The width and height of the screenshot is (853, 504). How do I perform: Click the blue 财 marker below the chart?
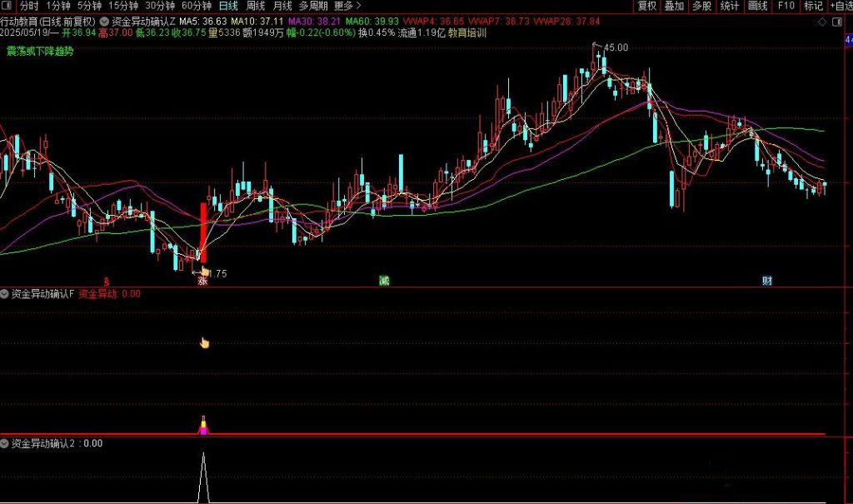coord(766,282)
